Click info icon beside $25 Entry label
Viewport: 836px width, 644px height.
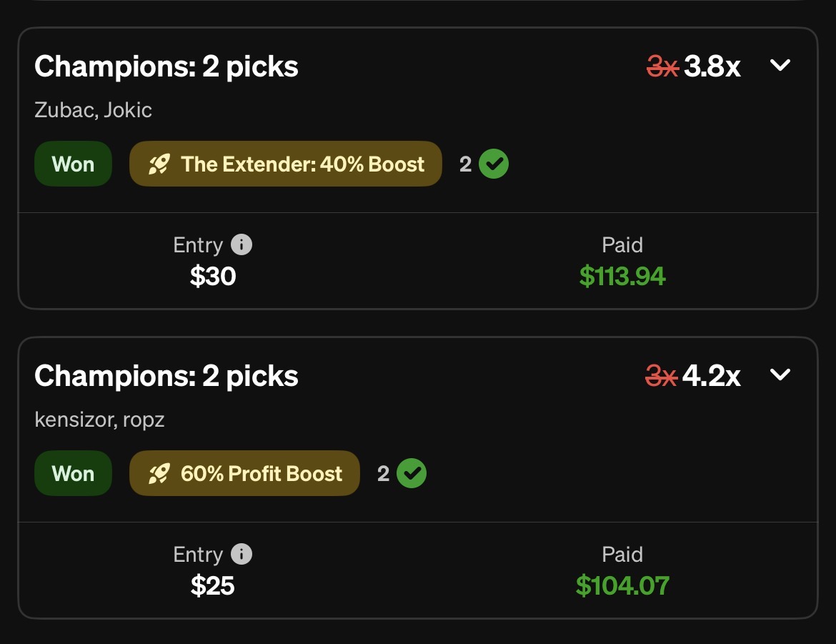(x=242, y=555)
